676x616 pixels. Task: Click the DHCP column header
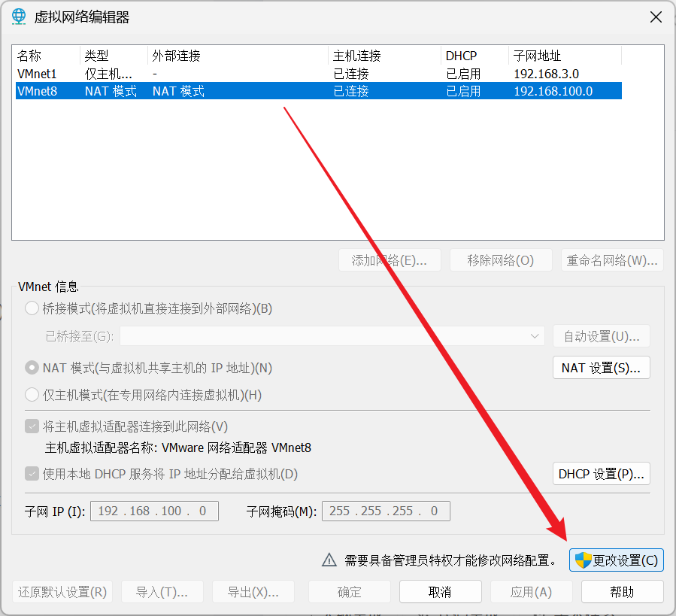pyautogui.click(x=474, y=56)
